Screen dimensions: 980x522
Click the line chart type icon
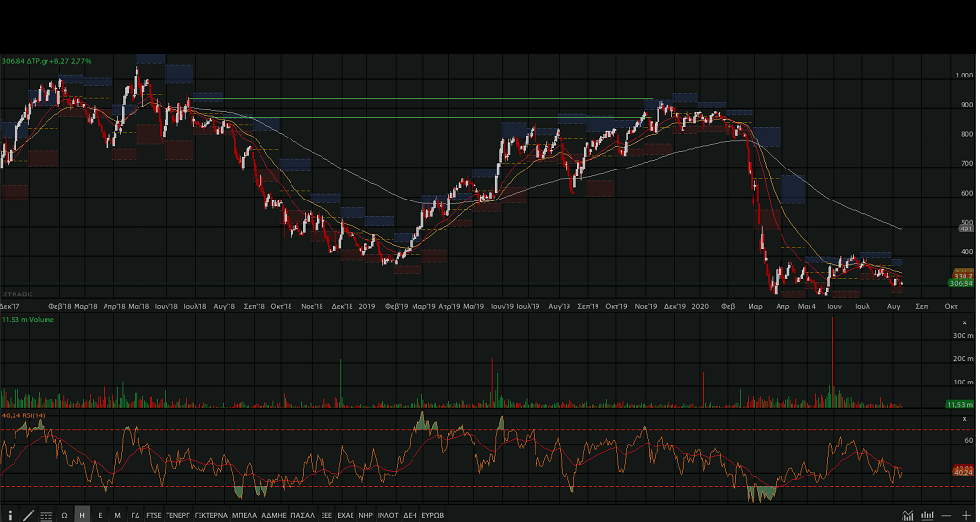[x=906, y=515]
